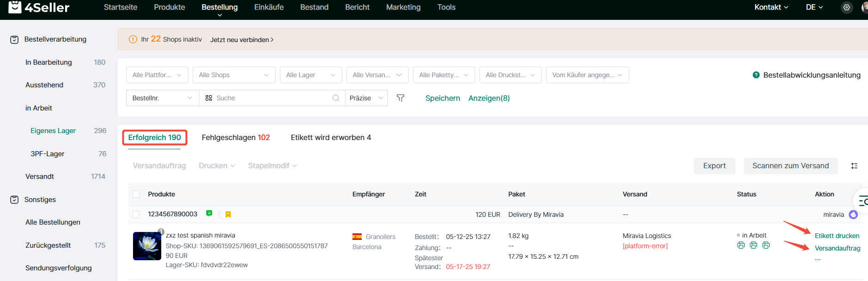Open the Einkäufe menu

[x=269, y=7]
